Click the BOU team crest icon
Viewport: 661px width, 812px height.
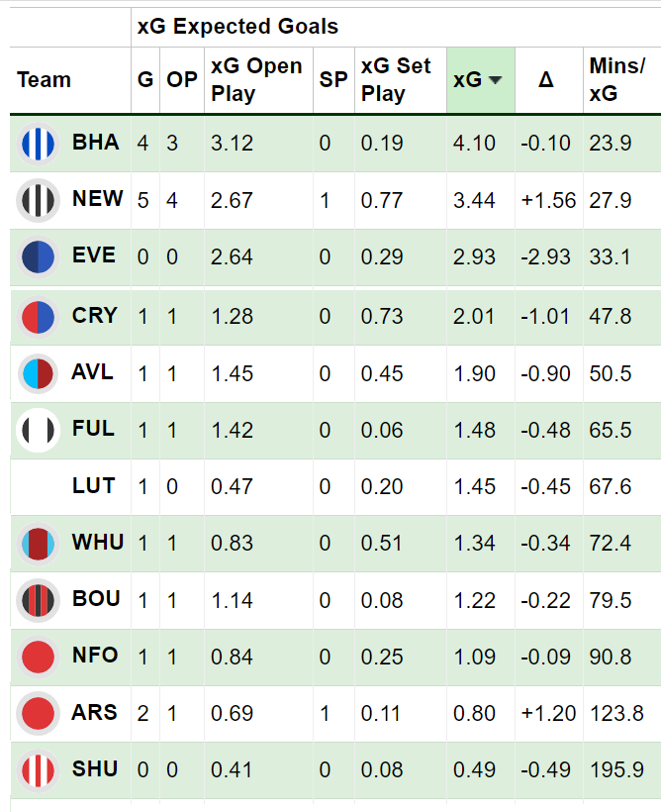39,600
